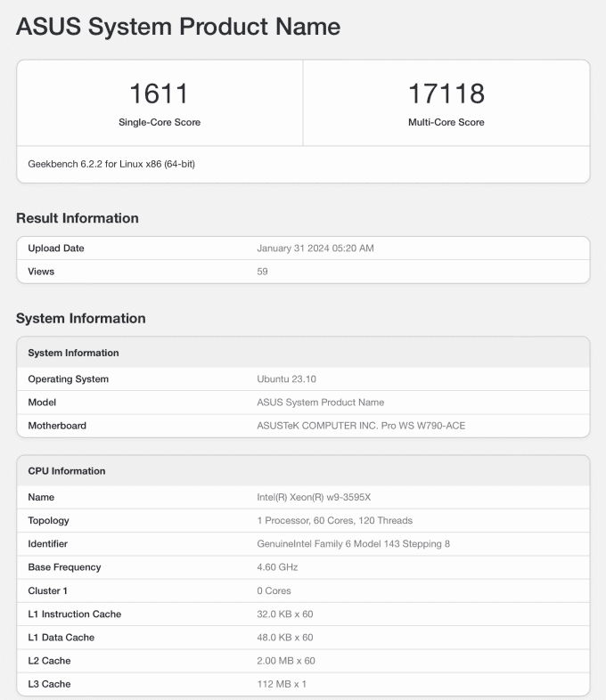
Task: Click the 'L3 Cache' row label
Action: [49, 684]
